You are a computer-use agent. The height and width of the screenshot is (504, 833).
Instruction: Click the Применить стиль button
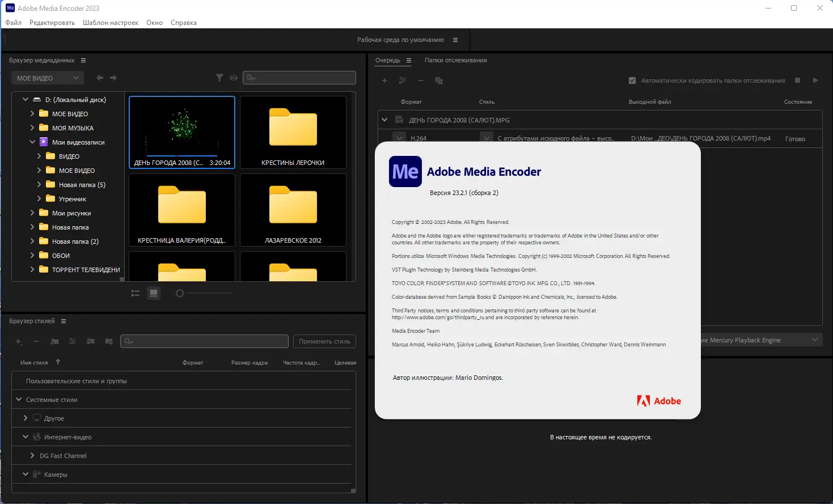pos(324,341)
